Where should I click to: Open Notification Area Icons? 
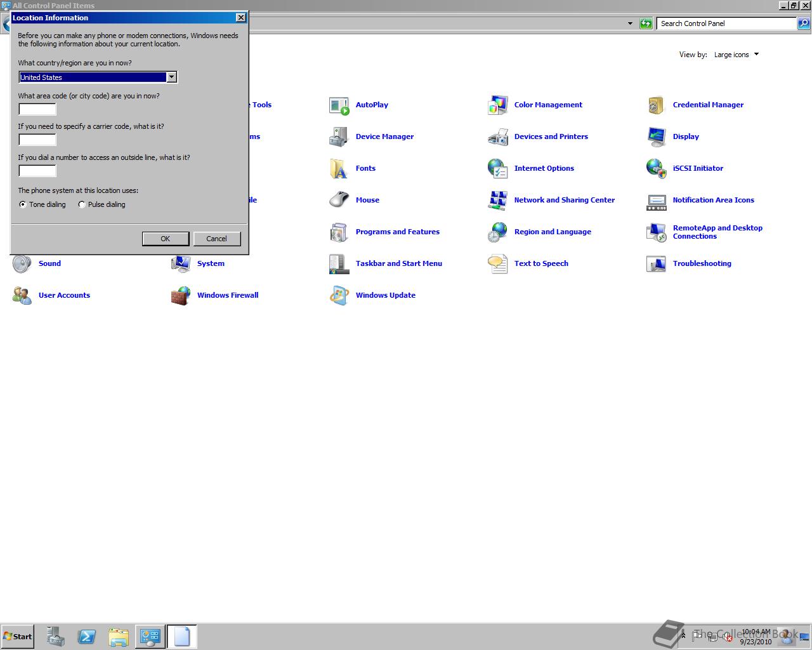coord(700,200)
